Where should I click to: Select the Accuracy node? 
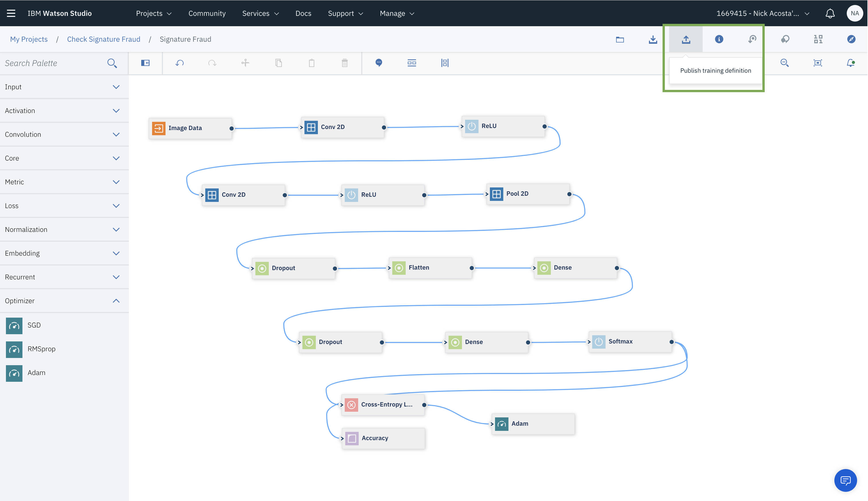pos(383,438)
